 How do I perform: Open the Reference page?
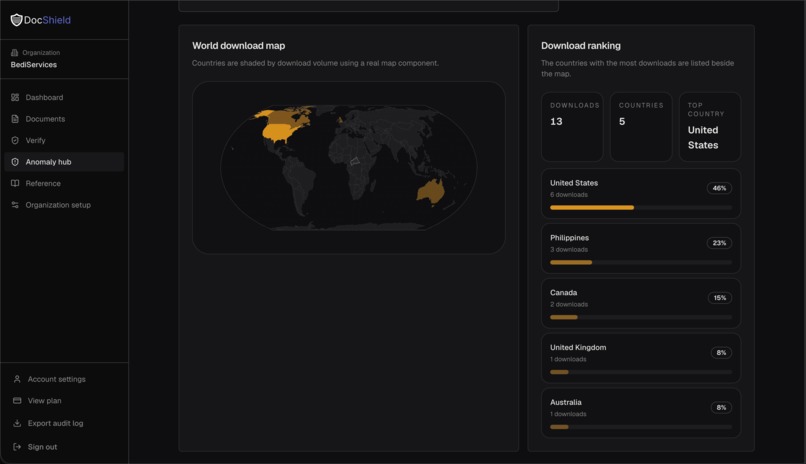point(64,183)
